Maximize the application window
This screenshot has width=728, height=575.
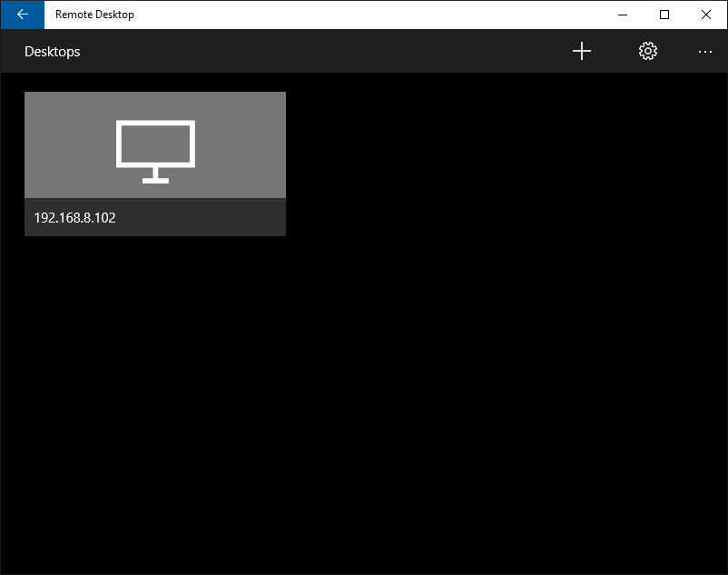click(x=664, y=15)
